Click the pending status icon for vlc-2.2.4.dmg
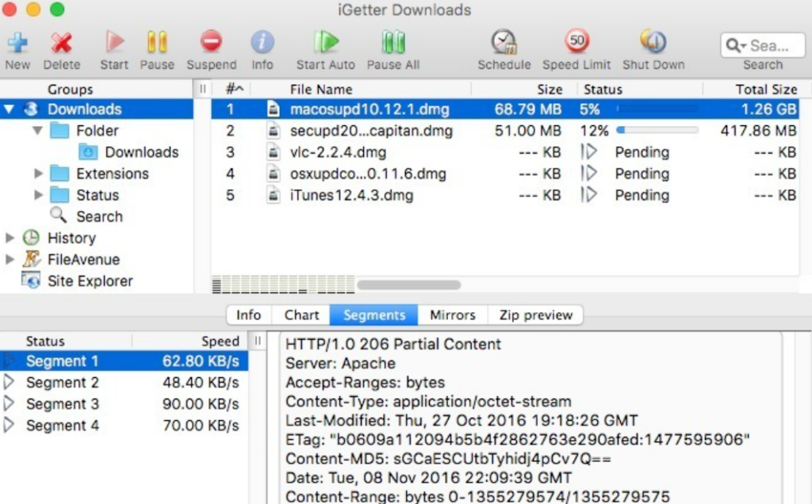This screenshot has height=504, width=812. 589,152
